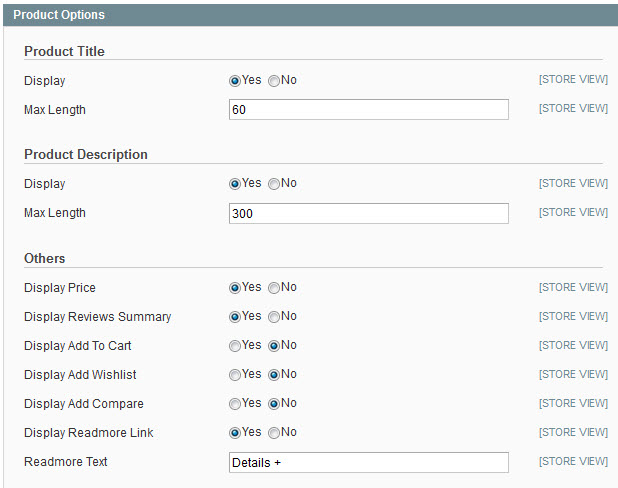Select No for Product Title Display
Image resolution: width=618 pixels, height=488 pixels.
pyautogui.click(x=274, y=81)
